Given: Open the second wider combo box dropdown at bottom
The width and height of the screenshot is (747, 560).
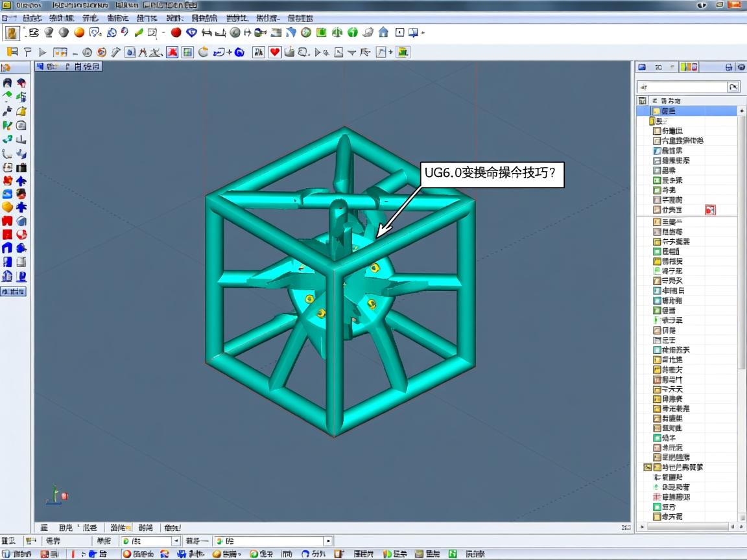Looking at the screenshot, I should click(328, 541).
